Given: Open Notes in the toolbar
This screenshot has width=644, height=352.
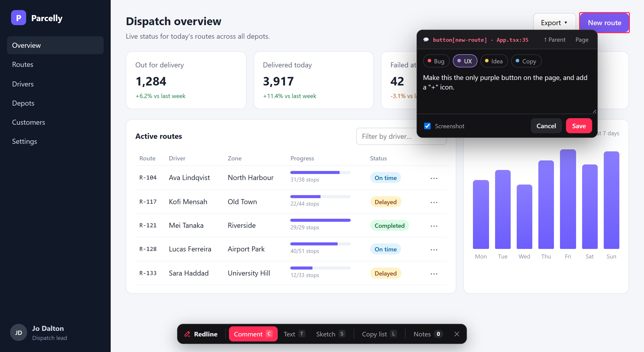Looking at the screenshot, I should click(x=428, y=334).
